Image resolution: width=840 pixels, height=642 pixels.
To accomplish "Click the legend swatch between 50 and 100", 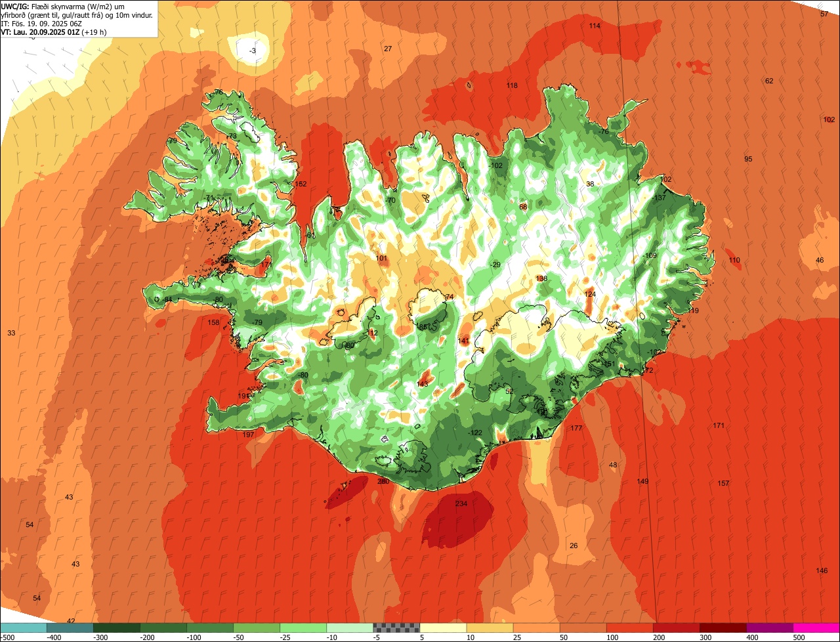I will tap(583, 628).
